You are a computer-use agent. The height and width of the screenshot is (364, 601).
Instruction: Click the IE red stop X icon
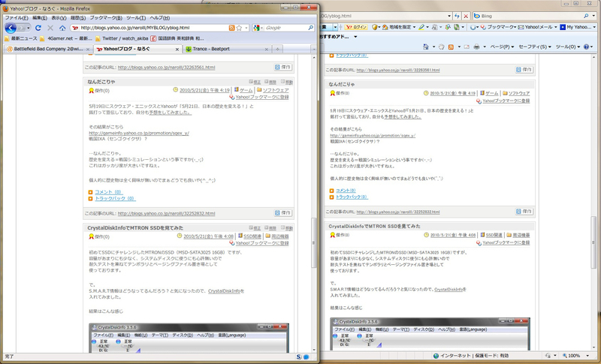pos(466,16)
